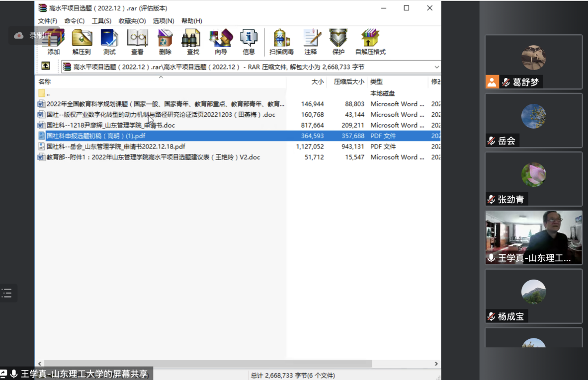Viewport: 588px width, 380px height.
Task: Click the horizontal scrollbar right arrow
Action: [x=436, y=364]
